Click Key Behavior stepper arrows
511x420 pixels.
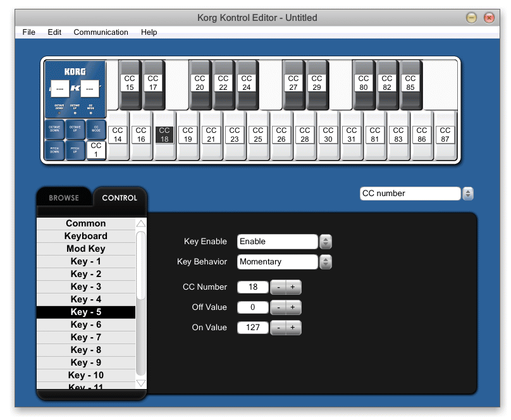pyautogui.click(x=326, y=262)
